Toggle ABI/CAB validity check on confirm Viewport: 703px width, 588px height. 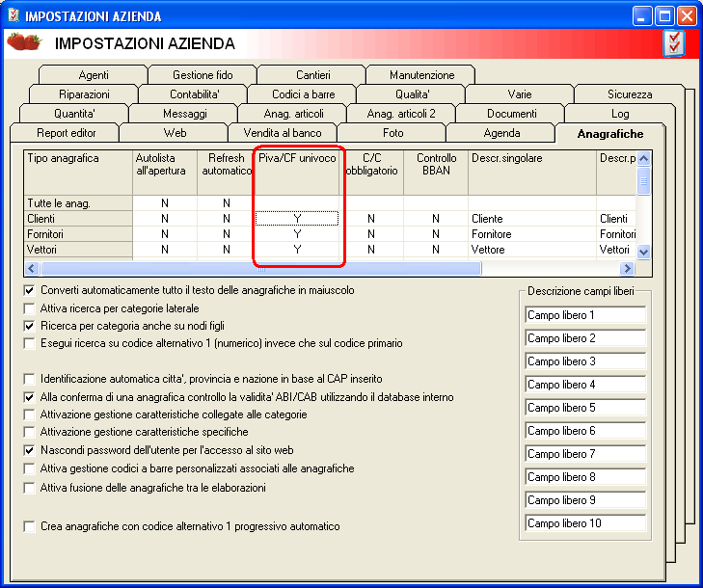point(29,397)
